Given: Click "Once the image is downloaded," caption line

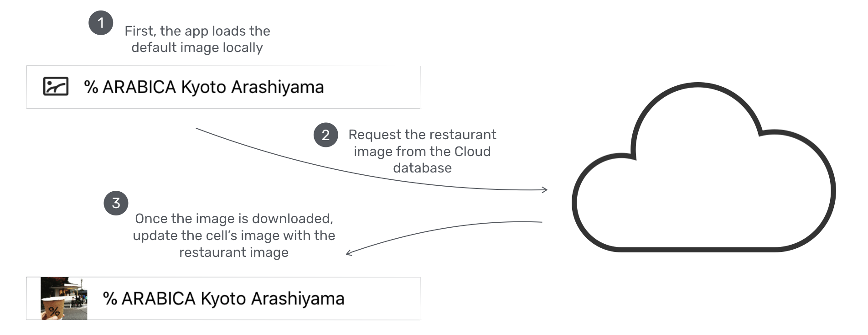Looking at the screenshot, I should point(234,219).
